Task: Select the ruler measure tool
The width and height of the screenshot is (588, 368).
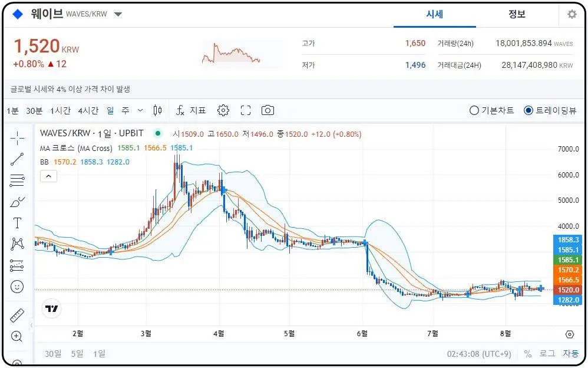Action: pyautogui.click(x=17, y=316)
